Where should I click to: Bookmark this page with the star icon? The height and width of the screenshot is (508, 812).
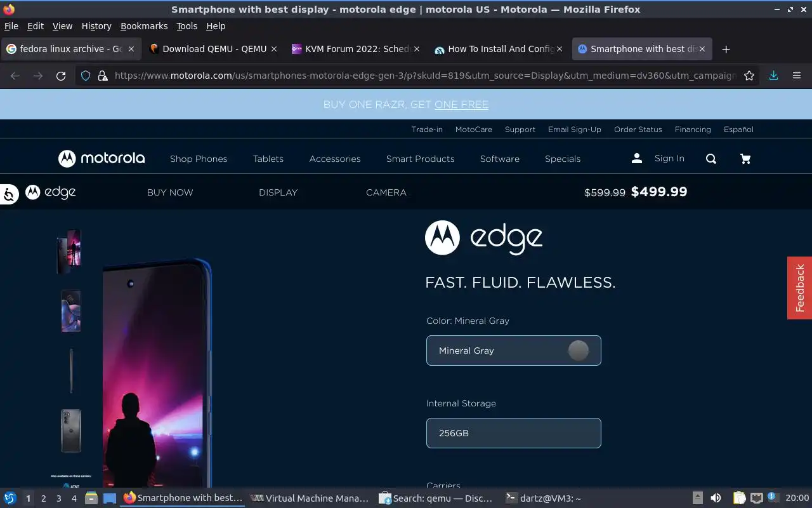[x=749, y=76]
